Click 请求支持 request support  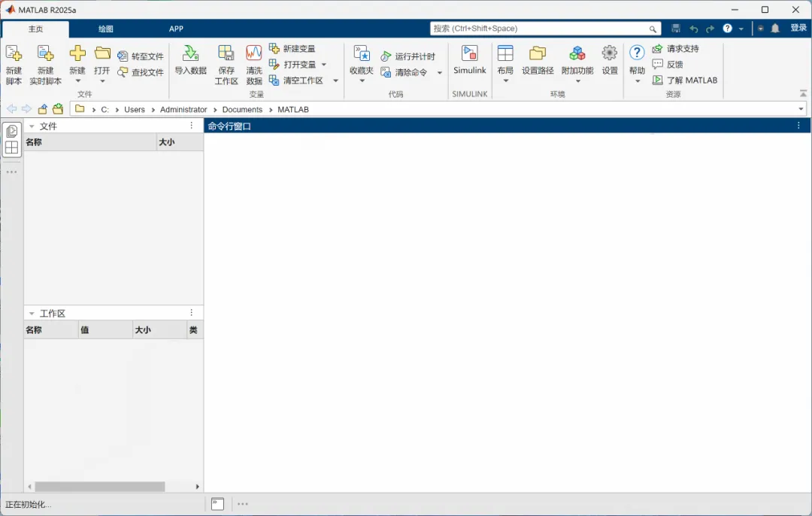[x=676, y=48]
